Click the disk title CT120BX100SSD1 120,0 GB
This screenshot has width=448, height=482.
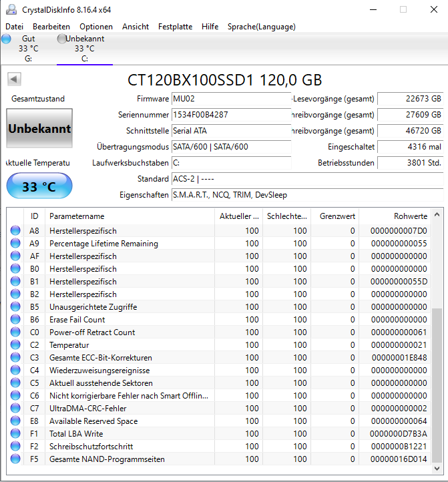(x=225, y=80)
